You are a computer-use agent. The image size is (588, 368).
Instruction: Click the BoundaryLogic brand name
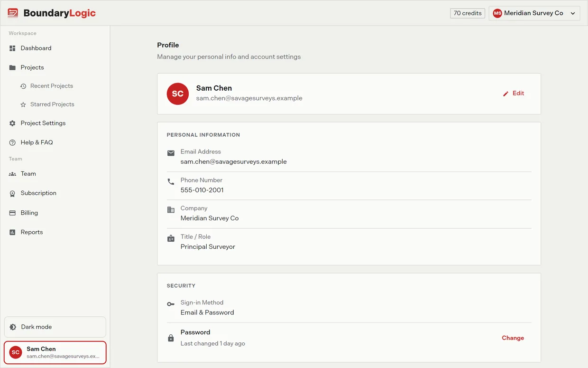coord(60,13)
